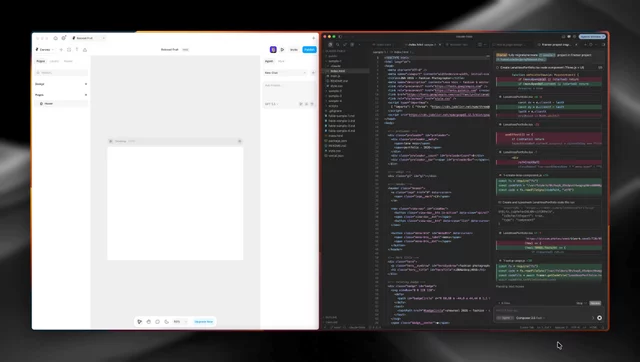
Task: Click the send button in editor chat input
Action: tap(599, 318)
